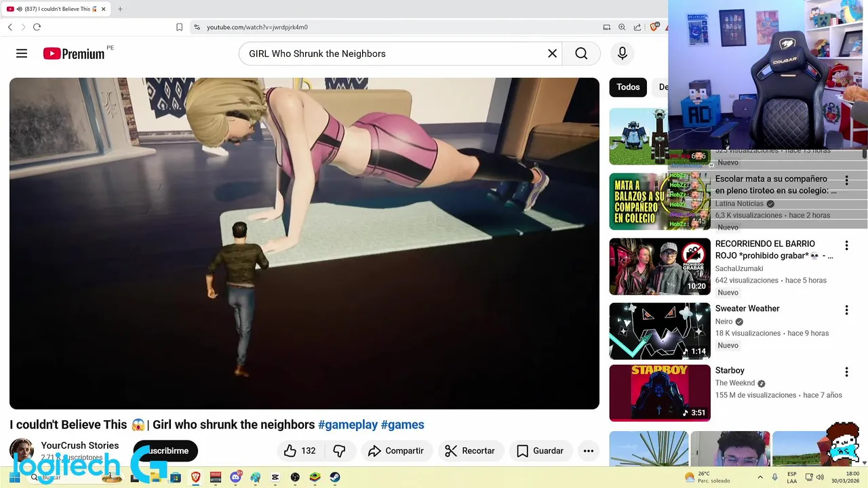Open Brave Shields lion icon
This screenshot has height=488, width=868.
click(x=654, y=27)
